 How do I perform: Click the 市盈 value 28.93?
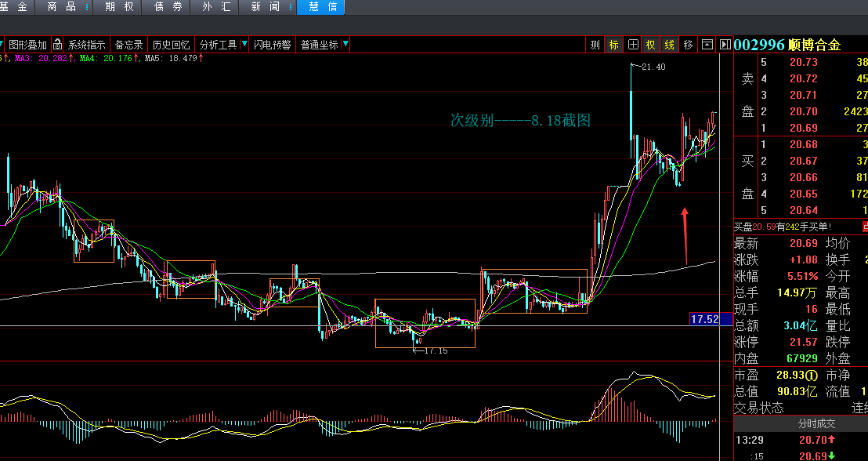click(797, 375)
